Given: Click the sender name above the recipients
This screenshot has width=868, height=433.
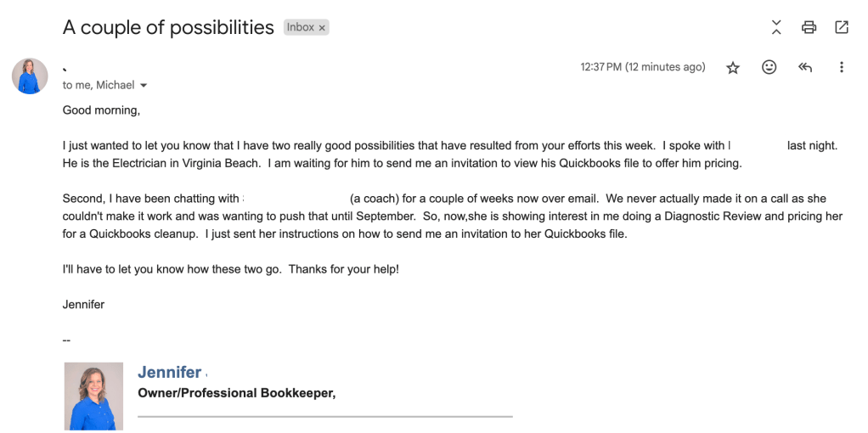Looking at the screenshot, I should tap(108, 65).
